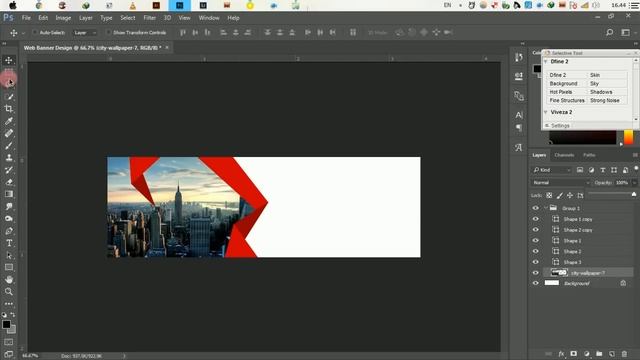Open the layer filter Kind dropdown
The image size is (640, 360).
551,170
